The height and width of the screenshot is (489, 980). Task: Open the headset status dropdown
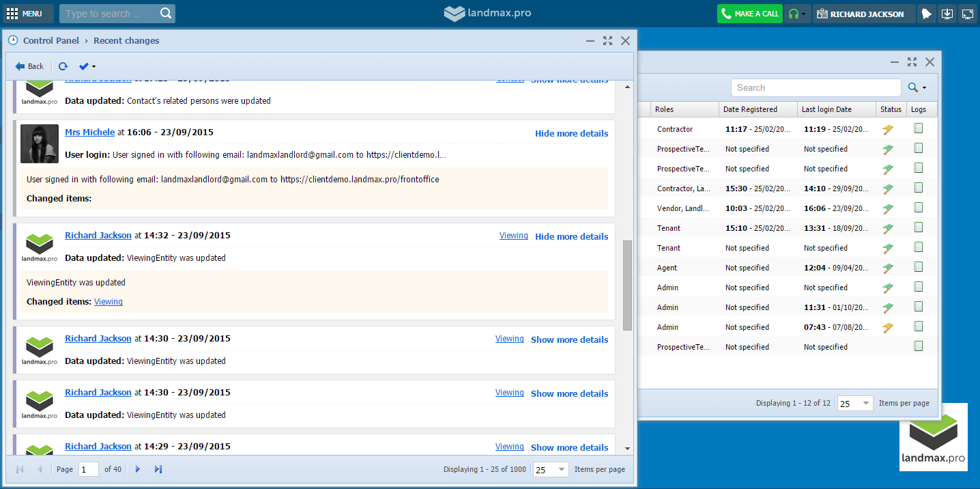[796, 14]
